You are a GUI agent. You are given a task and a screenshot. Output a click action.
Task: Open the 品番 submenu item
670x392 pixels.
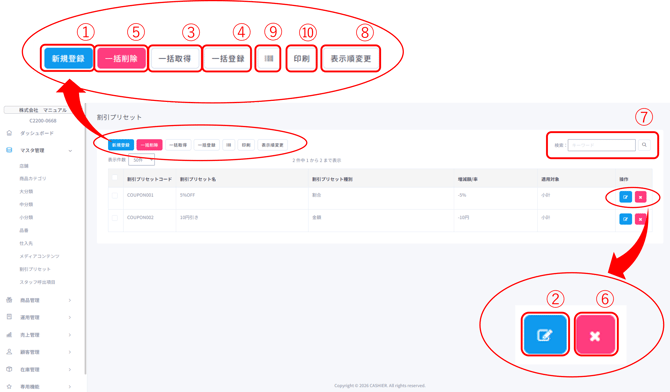24,230
